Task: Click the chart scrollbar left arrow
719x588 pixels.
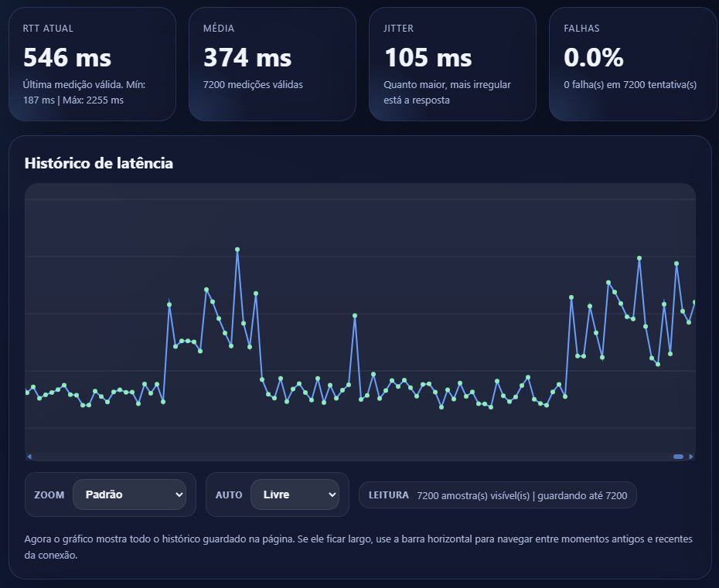Action: (x=29, y=457)
